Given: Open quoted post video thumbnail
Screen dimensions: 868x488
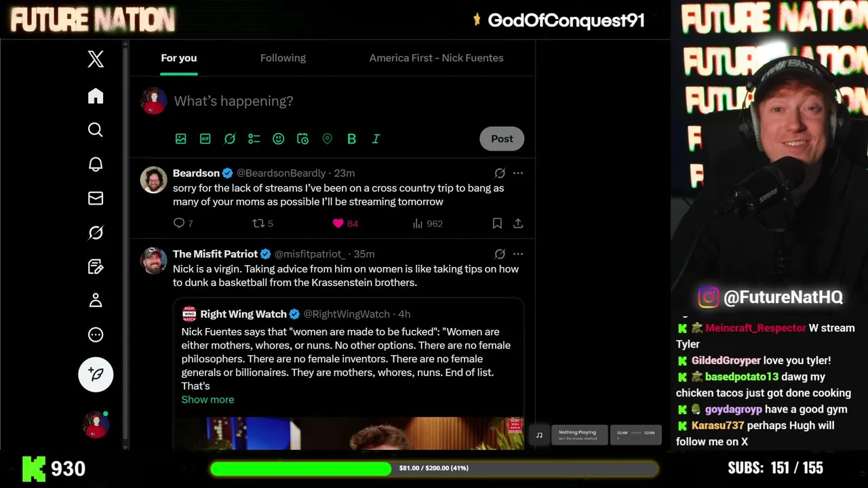Looking at the screenshot, I should 348,433.
